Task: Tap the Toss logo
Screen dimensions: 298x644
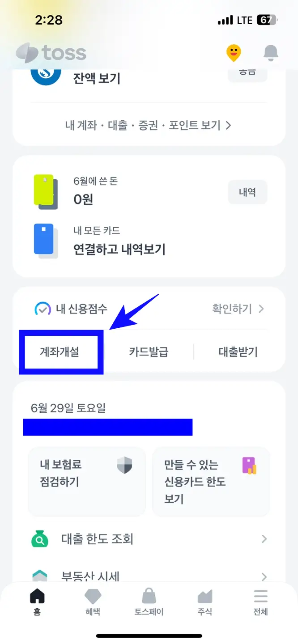Action: [x=51, y=53]
